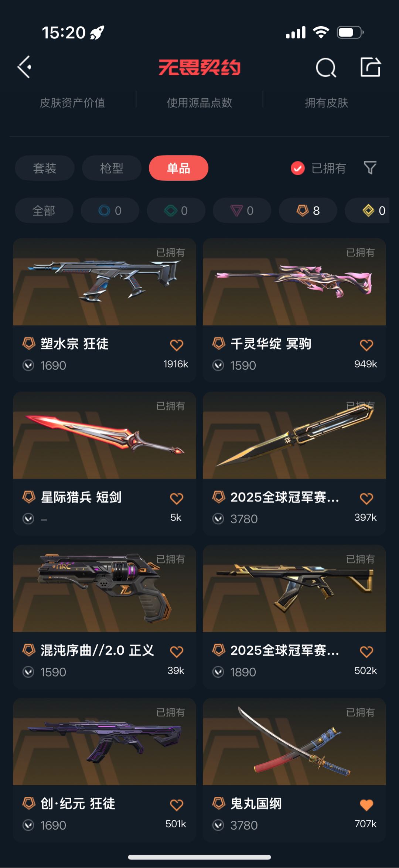Select the 全部 rarity filter
Image resolution: width=399 pixels, height=868 pixels.
44,211
